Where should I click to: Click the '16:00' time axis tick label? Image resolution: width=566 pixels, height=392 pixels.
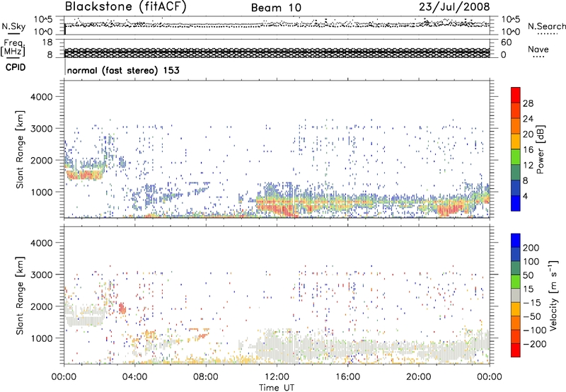click(x=347, y=377)
